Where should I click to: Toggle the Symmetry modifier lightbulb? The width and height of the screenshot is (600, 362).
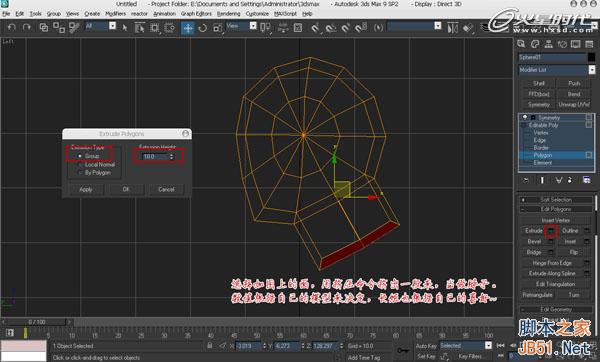525,117
